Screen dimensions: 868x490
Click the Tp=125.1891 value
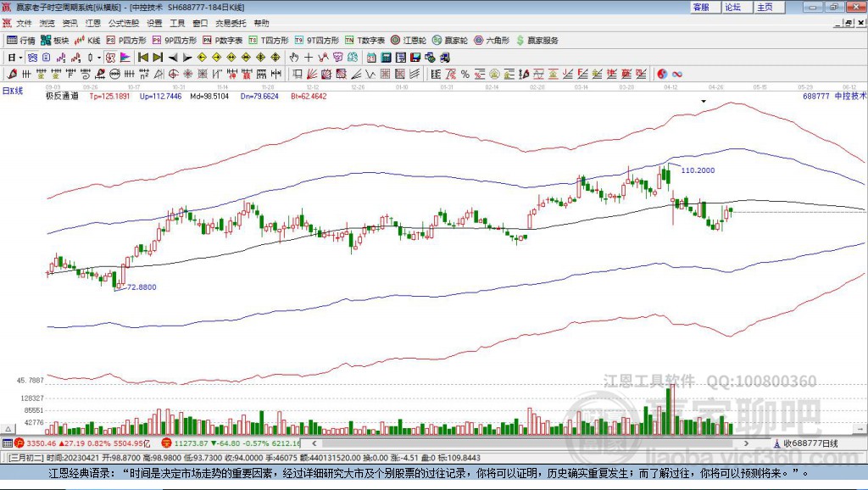(109, 96)
